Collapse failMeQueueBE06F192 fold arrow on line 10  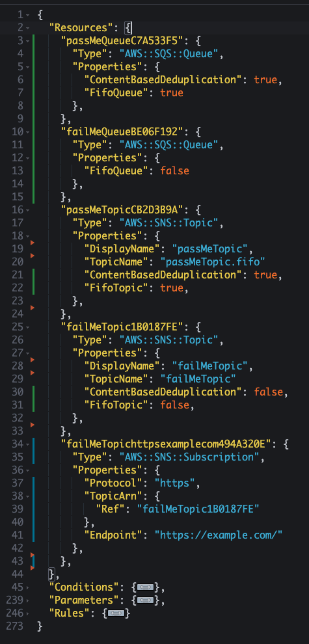pyautogui.click(x=27, y=132)
